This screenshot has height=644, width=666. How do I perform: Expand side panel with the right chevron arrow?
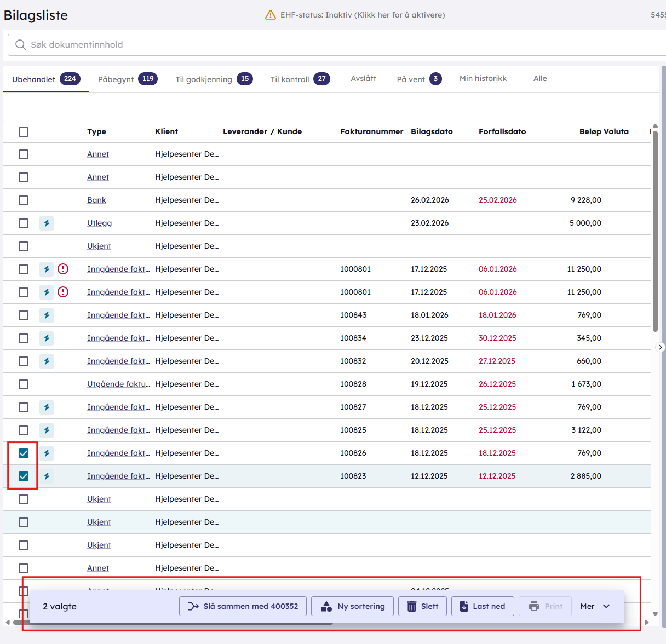[x=661, y=347]
